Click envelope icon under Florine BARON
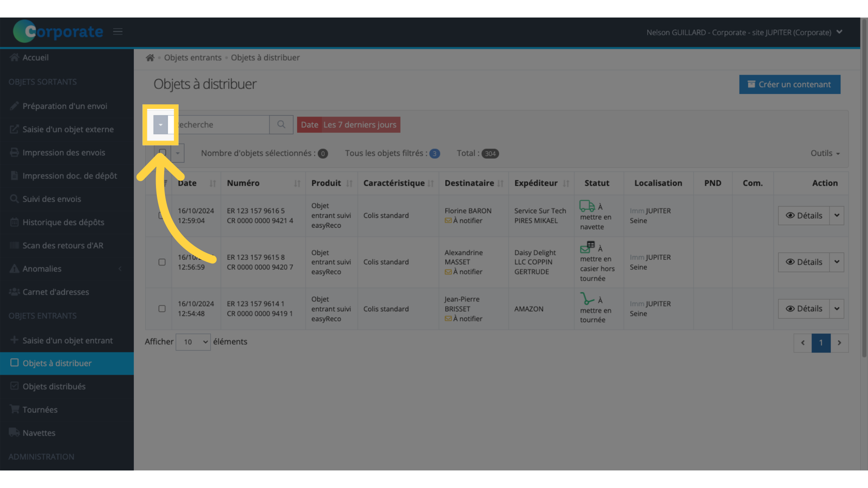868x488 pixels. (x=448, y=221)
